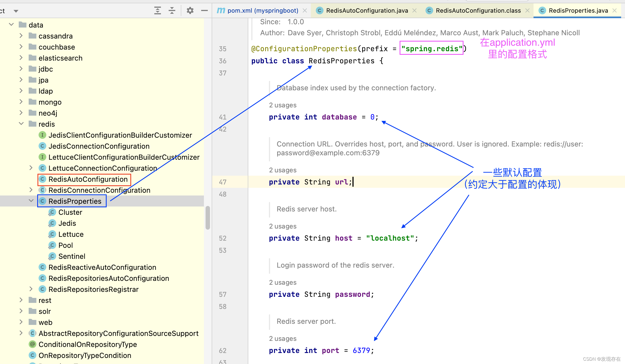This screenshot has width=625, height=364.
Task: Open project view dropdown arrow
Action: [x=16, y=11]
